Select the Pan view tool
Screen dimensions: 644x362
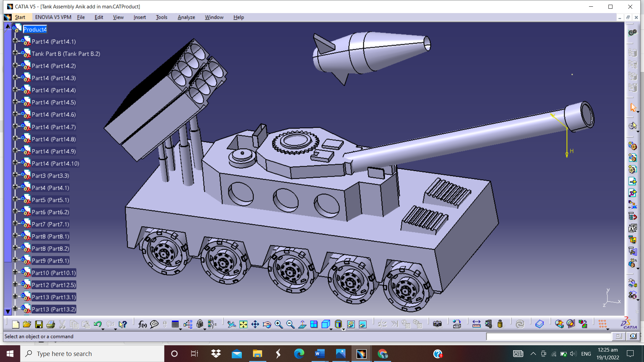[x=255, y=324]
